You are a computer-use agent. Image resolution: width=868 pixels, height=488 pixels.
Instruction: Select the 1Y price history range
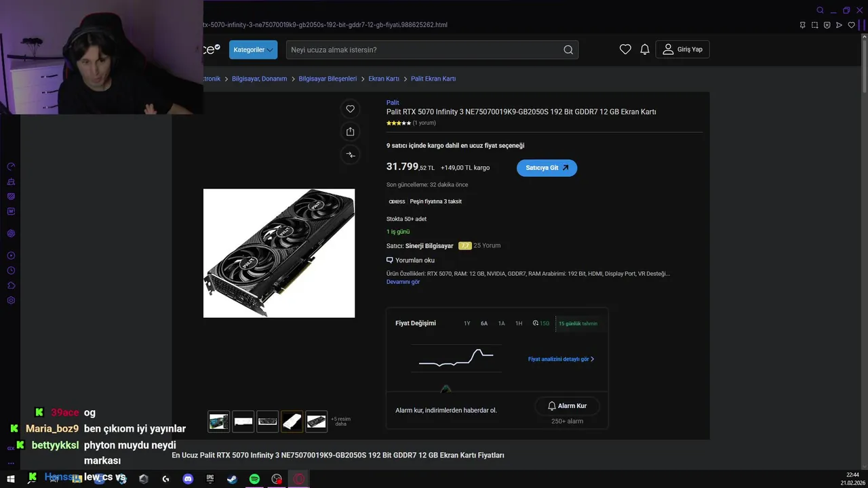467,323
